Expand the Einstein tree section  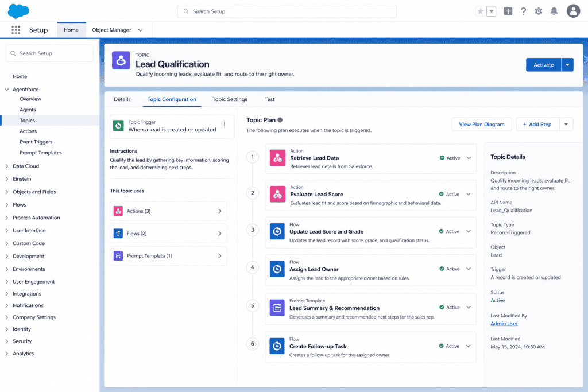7,179
